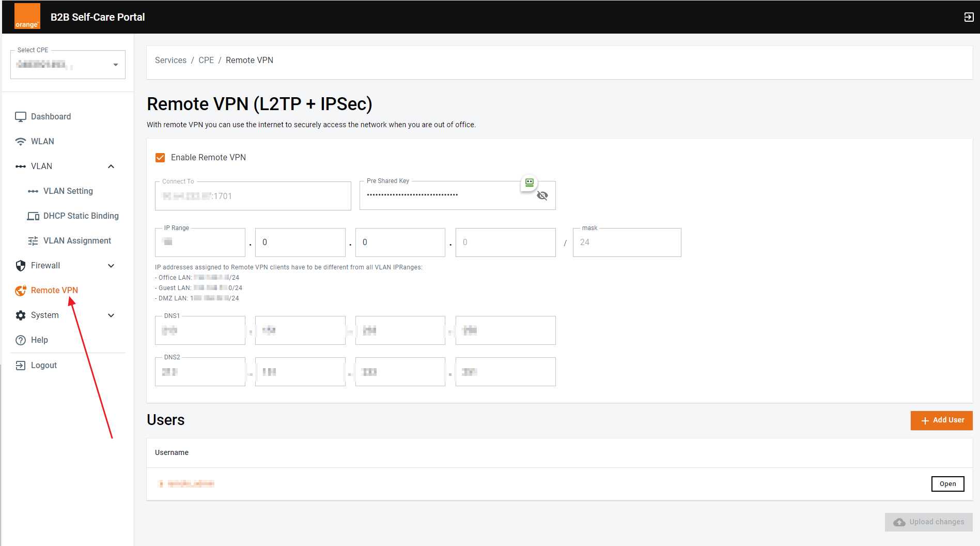Click the password manager icon on key field
This screenshot has height=546, width=980.
[x=530, y=183]
